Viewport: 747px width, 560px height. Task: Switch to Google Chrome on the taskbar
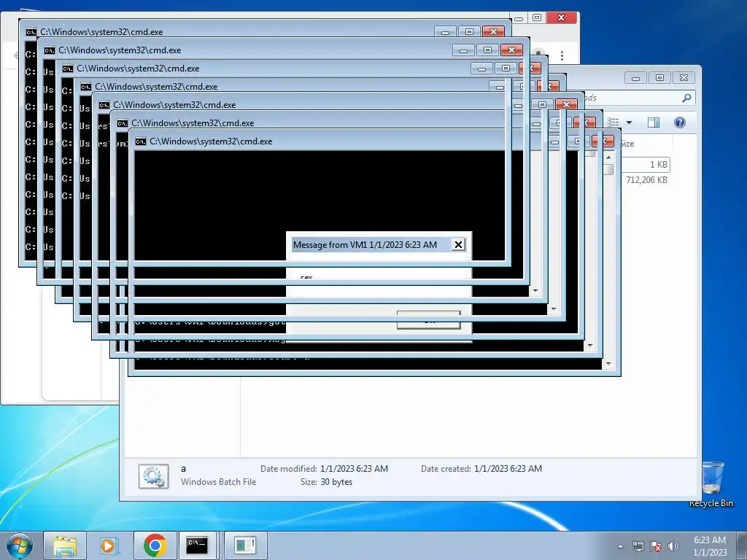click(155, 545)
